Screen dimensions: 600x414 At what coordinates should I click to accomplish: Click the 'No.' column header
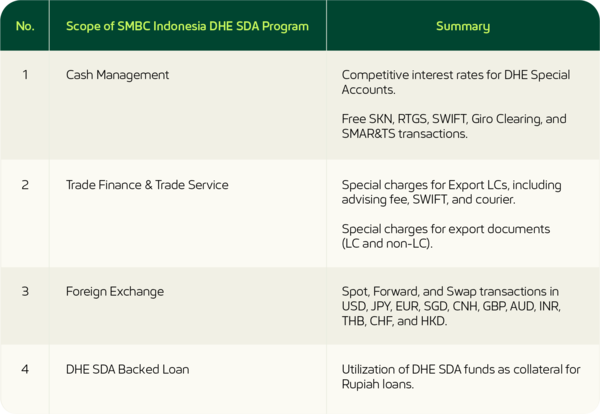coord(25,26)
